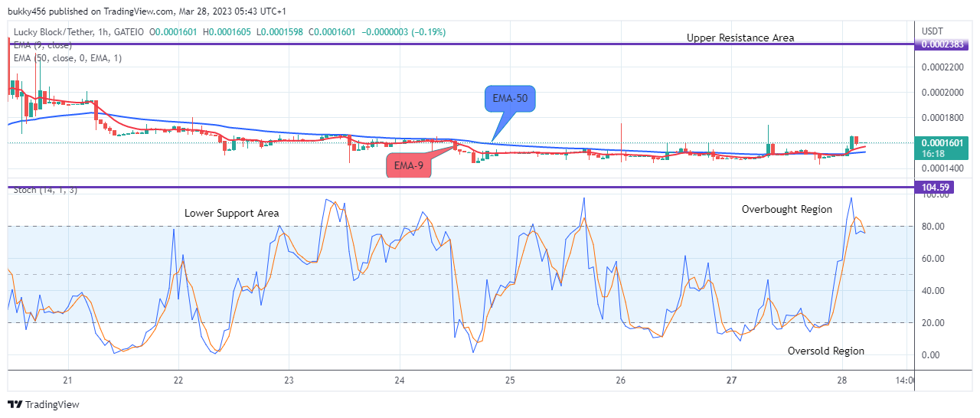Click the date label 28 on time axis
Image resolution: width=980 pixels, height=418 pixels.
841,380
